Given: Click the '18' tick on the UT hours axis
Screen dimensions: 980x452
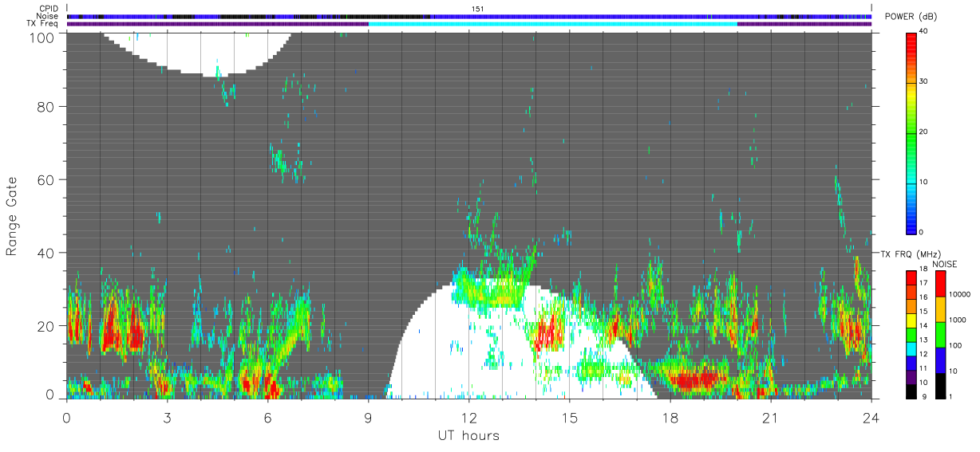Looking at the screenshot, I should pyautogui.click(x=670, y=418).
